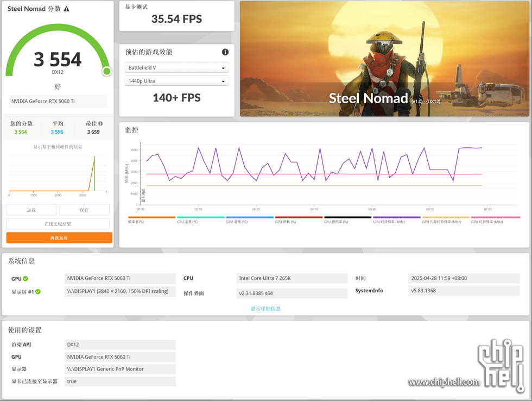Click the 保存 button
The image size is (532, 401).
(84, 210)
